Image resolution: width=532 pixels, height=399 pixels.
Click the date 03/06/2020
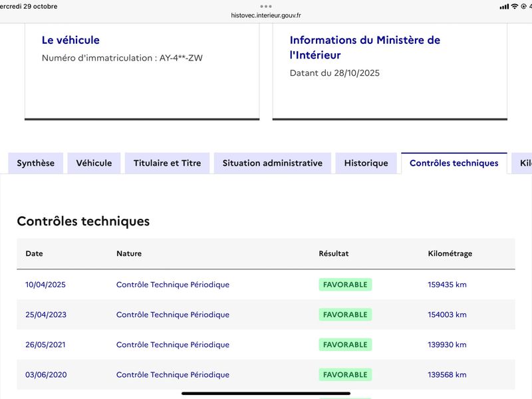pos(46,374)
